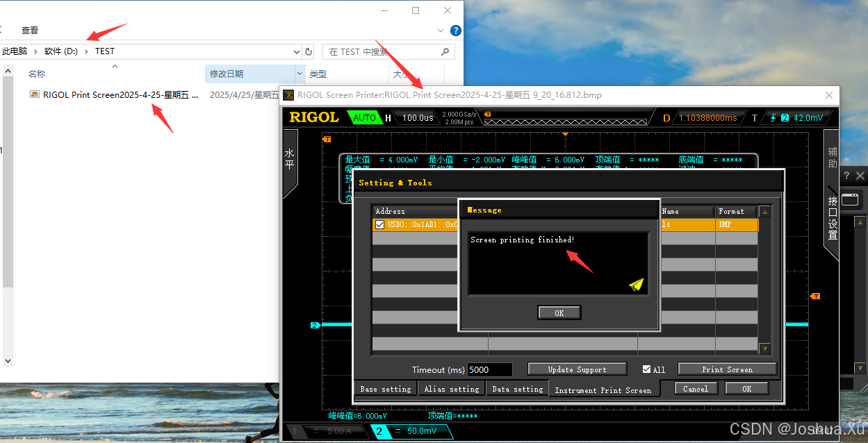Click the 100.0us horizontal timebase value
The image size is (868, 443).
click(418, 118)
